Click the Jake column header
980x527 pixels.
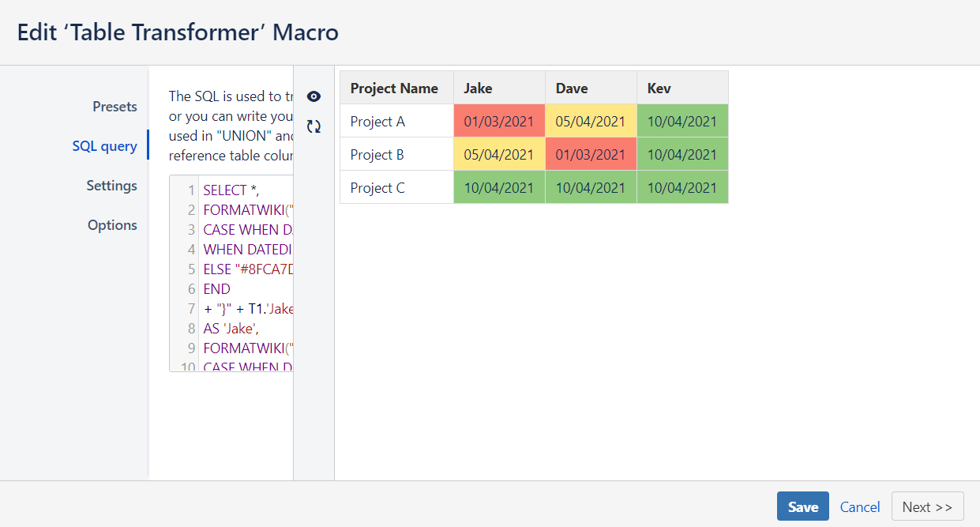click(x=478, y=88)
